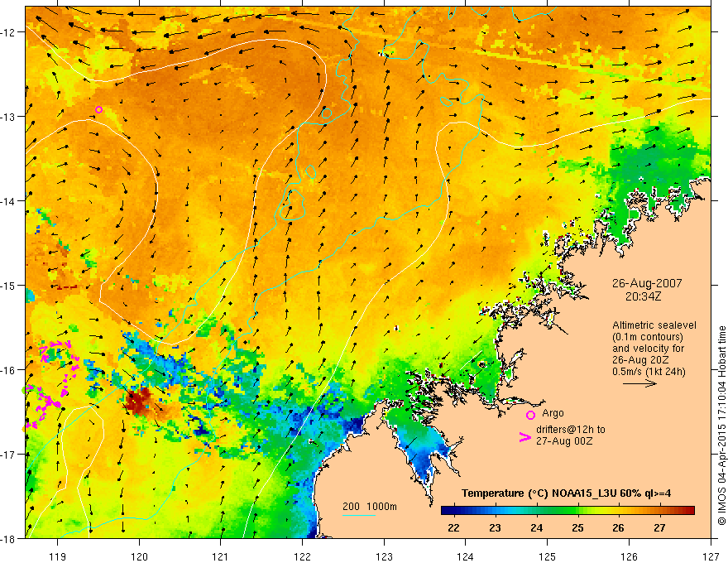Click the 'Argo' legend label
The height and width of the screenshot is (563, 728).
[553, 413]
